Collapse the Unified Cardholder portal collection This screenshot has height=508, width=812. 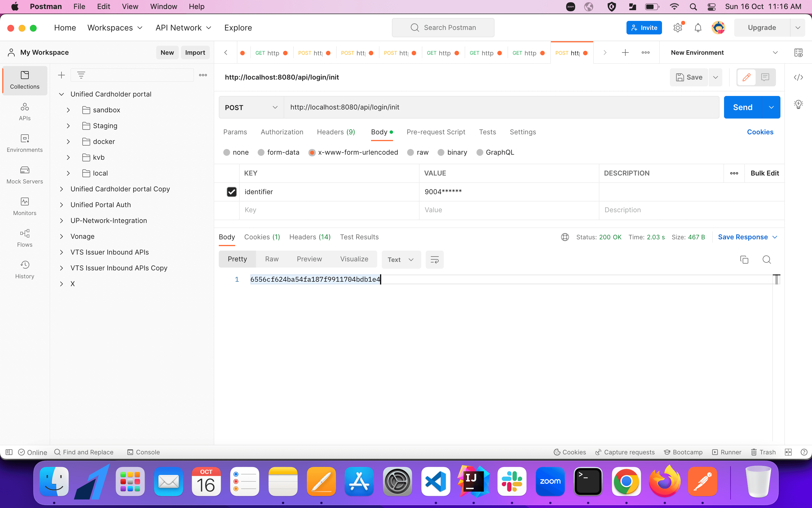point(61,95)
